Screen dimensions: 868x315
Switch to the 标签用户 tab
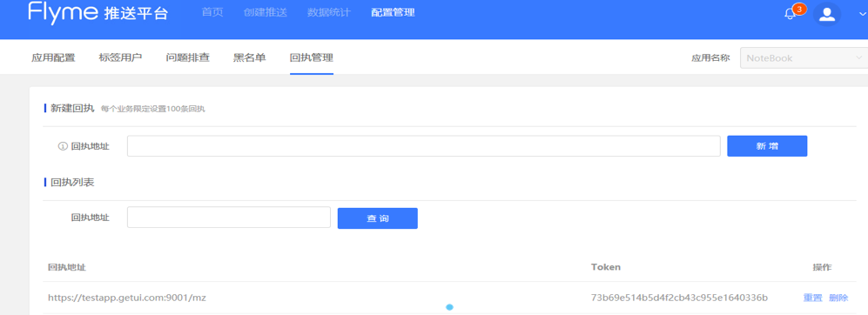coord(121,57)
